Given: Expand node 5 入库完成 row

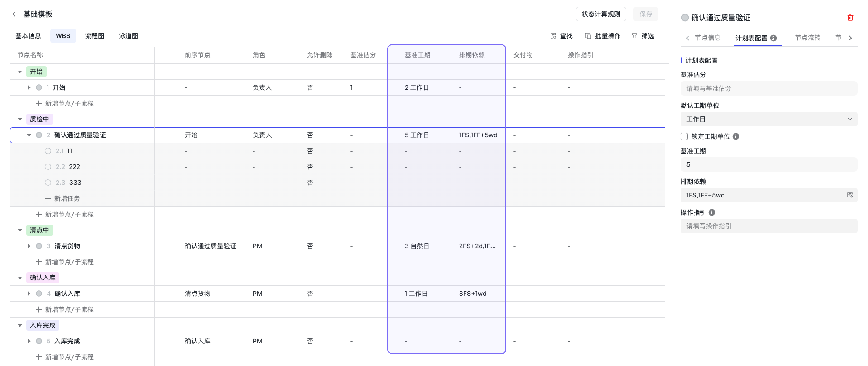Looking at the screenshot, I should pyautogui.click(x=29, y=341).
